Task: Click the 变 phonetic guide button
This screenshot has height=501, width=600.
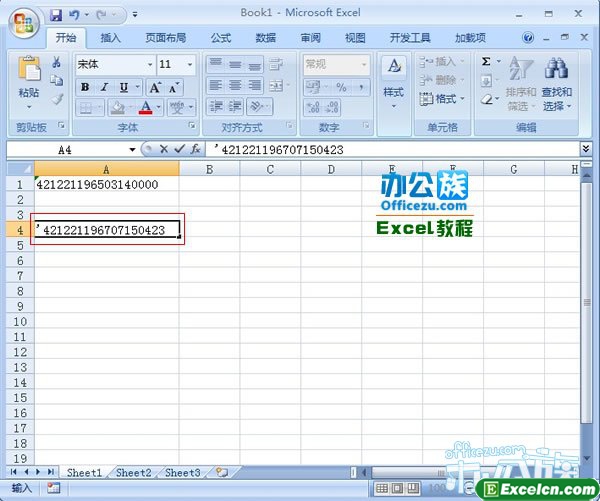Action: tap(178, 108)
